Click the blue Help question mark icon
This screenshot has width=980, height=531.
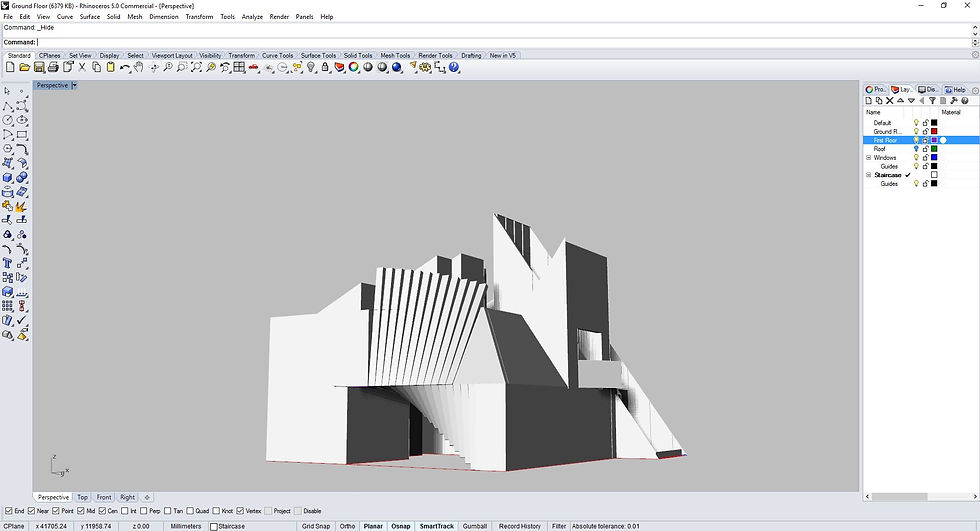point(454,67)
